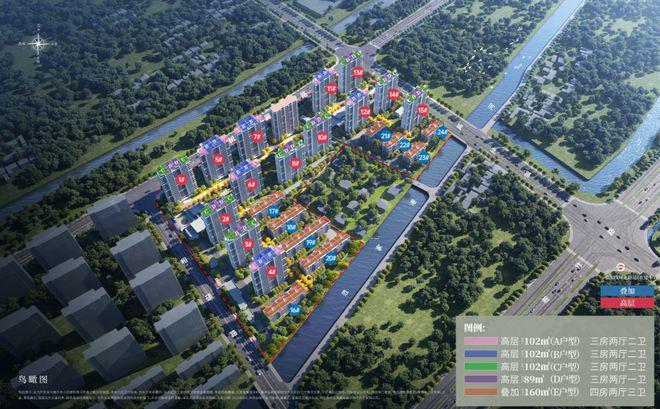
Task: Click the red metro station symbol
Action: [x=620, y=267]
